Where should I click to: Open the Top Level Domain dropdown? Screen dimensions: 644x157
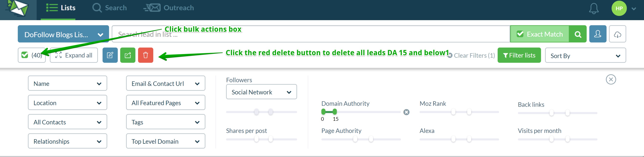[x=166, y=141]
